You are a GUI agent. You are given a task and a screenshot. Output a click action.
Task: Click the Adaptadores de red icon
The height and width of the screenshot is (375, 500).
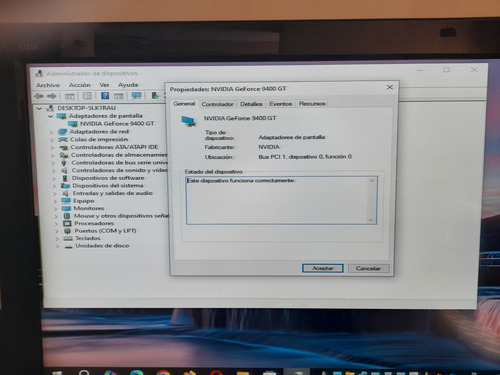[62, 132]
